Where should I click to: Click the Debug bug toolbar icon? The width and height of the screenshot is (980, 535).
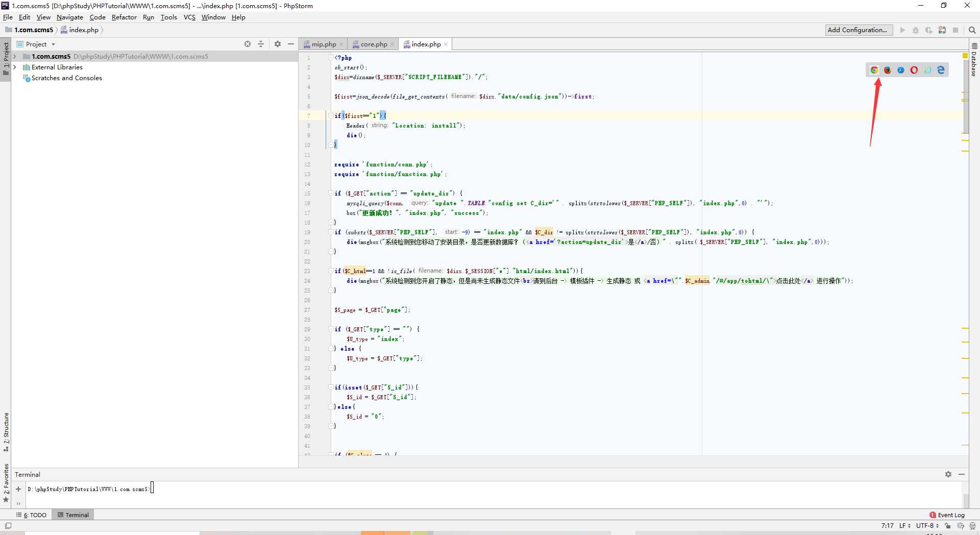(x=916, y=30)
